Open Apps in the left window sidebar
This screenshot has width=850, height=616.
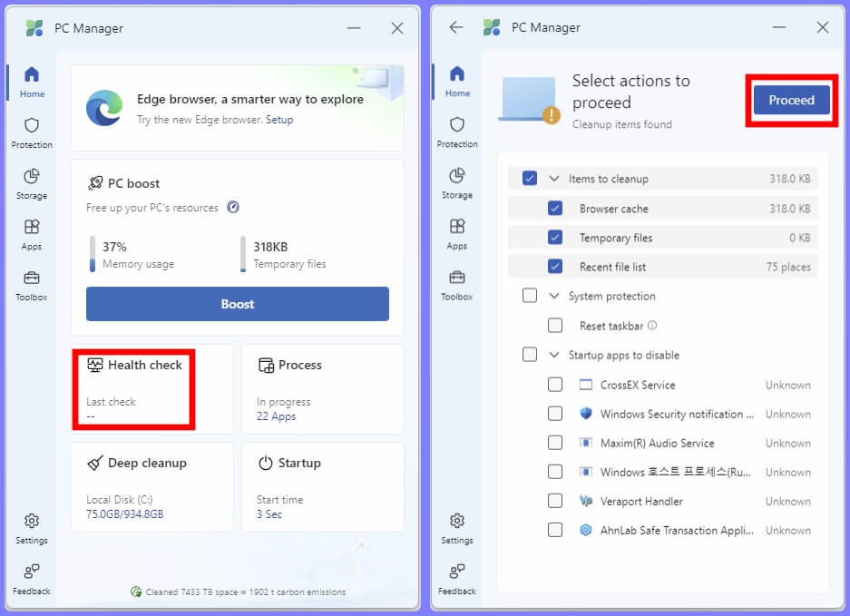tap(32, 235)
